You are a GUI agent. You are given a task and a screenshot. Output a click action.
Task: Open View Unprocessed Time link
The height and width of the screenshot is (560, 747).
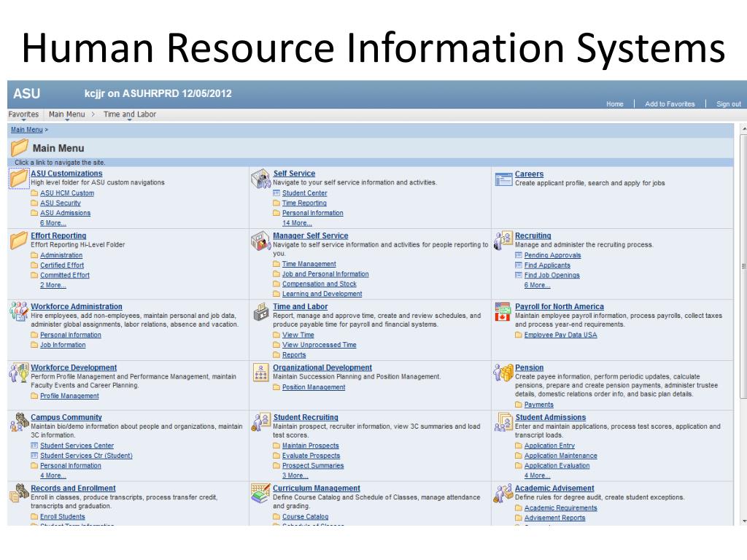[x=320, y=345]
